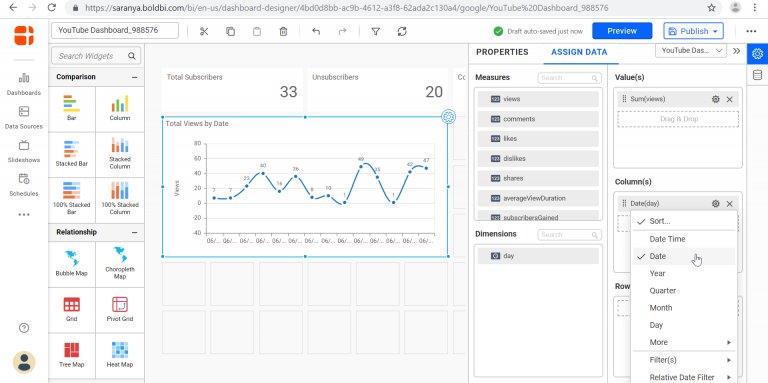Open the help question mark icon
The image size is (768, 383).
(24, 328)
